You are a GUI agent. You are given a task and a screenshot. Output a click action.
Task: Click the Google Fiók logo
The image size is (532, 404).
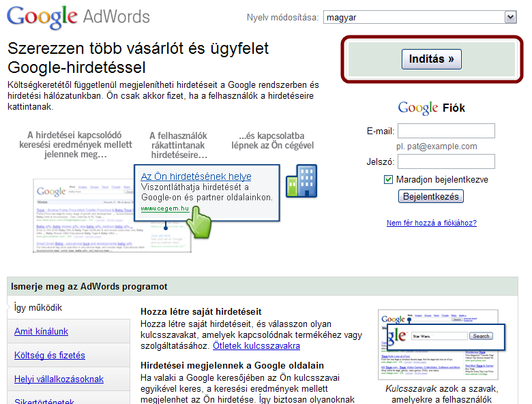(432, 108)
